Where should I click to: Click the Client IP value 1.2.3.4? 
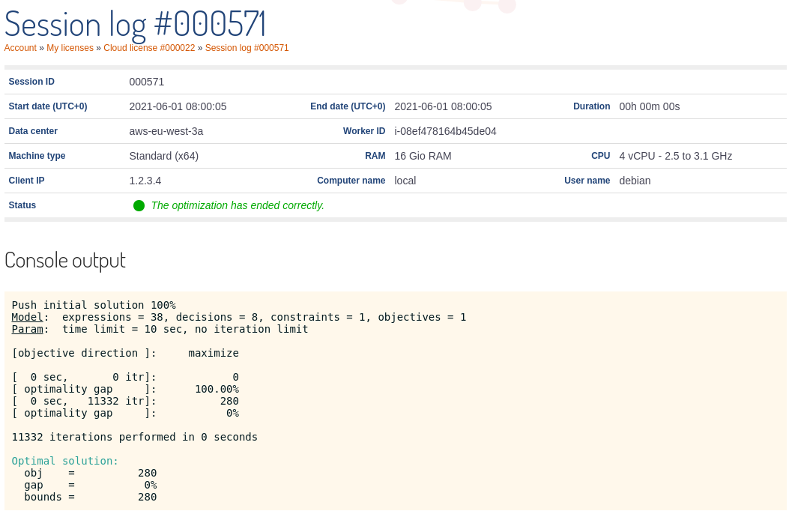coord(145,181)
